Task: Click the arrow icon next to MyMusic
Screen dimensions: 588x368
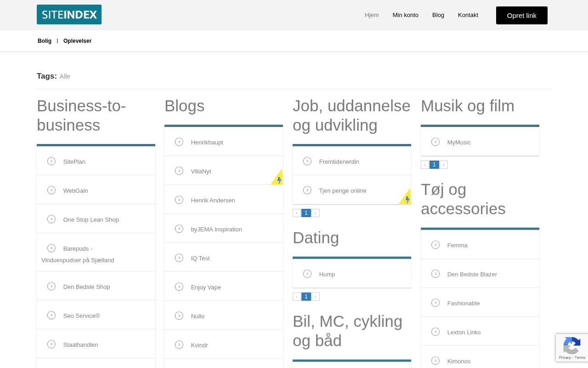Action: [435, 142]
